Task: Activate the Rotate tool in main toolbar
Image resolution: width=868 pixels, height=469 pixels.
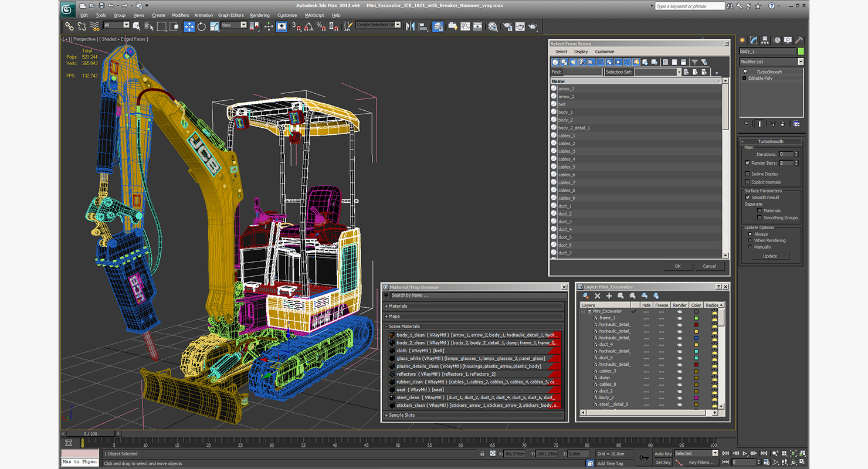Action: click(x=202, y=26)
